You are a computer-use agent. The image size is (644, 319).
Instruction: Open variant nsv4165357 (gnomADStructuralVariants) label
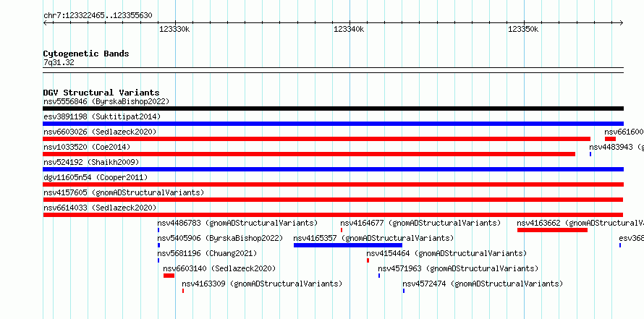[x=373, y=238]
